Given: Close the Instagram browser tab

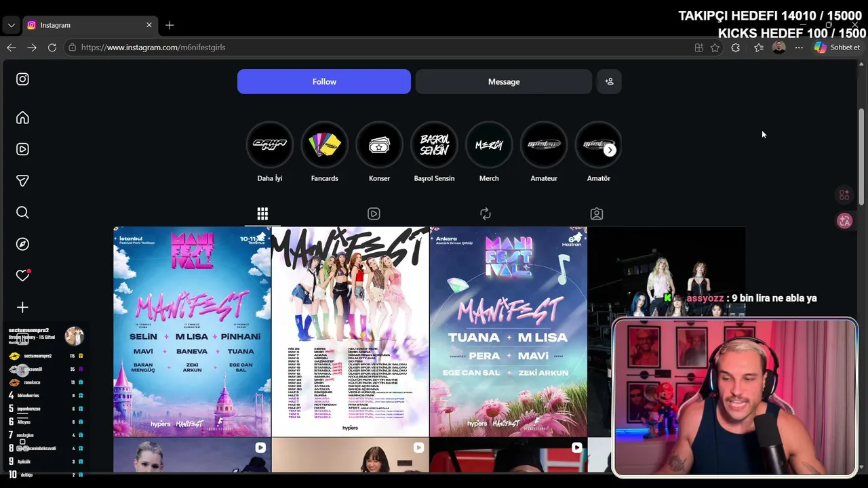Looking at the screenshot, I should point(149,25).
